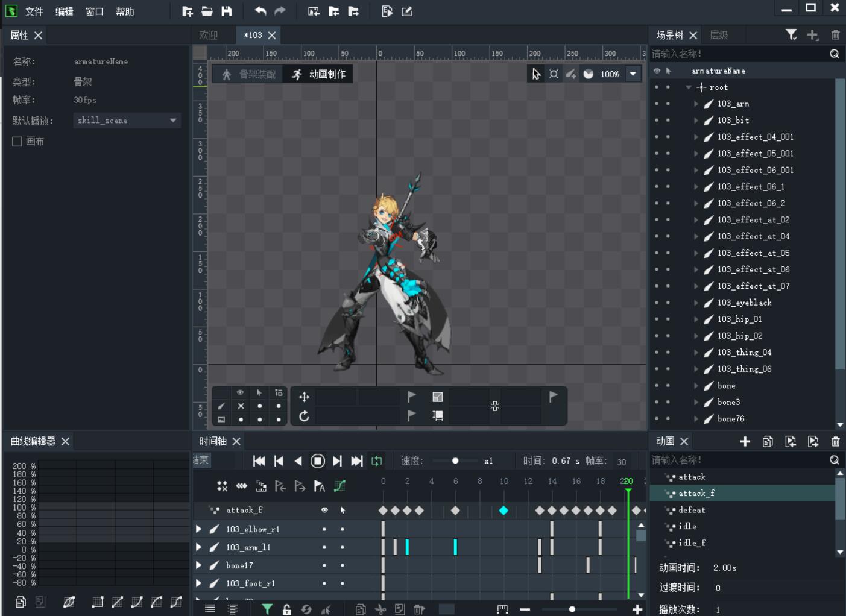Viewport: 846px width, 616px height.
Task: Play the animation backward
Action: (298, 461)
